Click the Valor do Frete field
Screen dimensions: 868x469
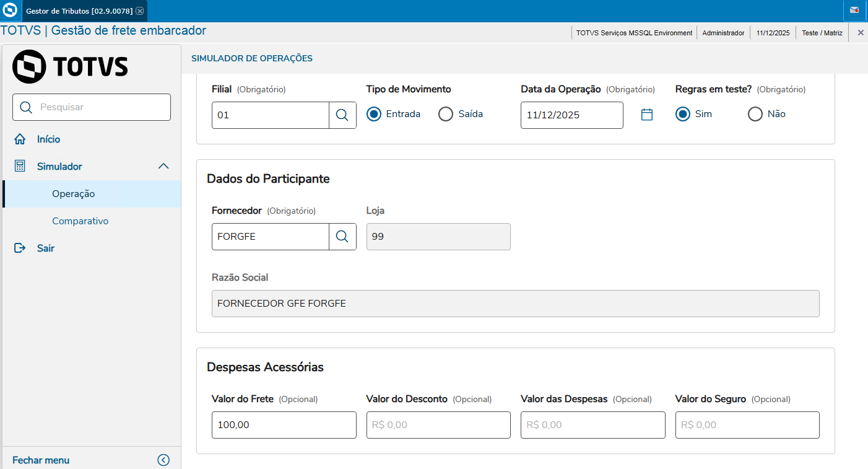coord(284,425)
